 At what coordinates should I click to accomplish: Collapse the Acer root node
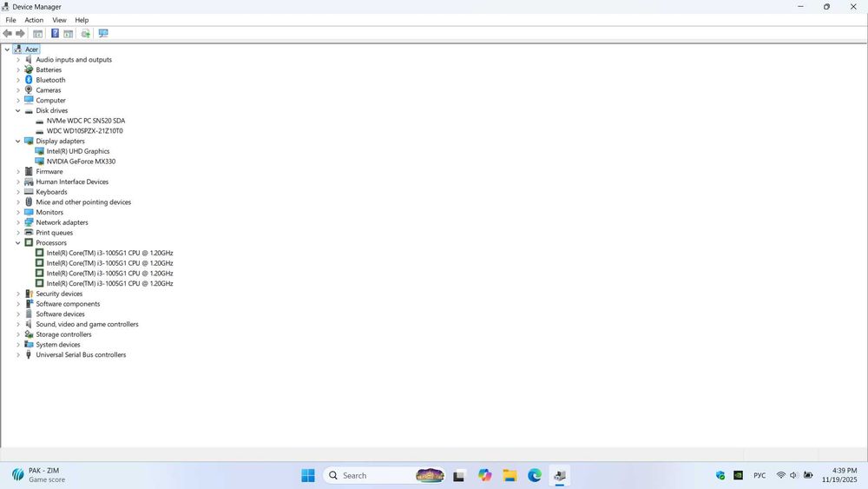7,50
